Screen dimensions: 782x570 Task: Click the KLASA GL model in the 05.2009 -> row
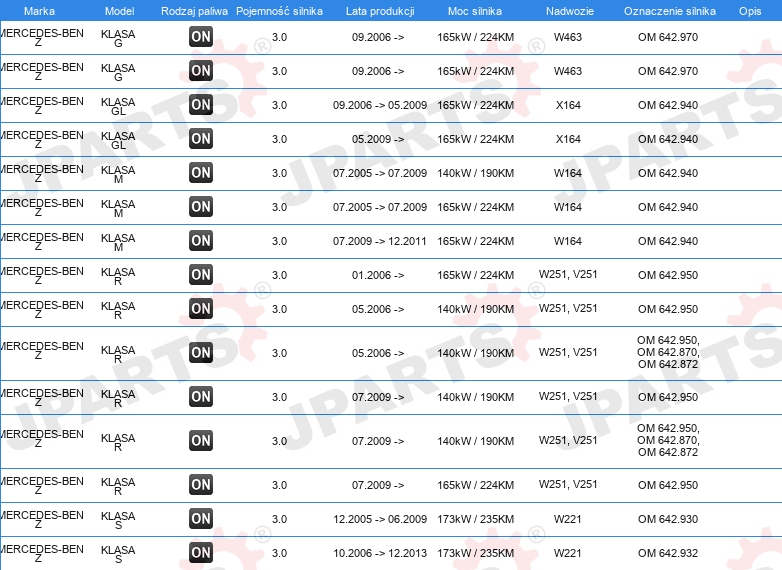point(118,140)
